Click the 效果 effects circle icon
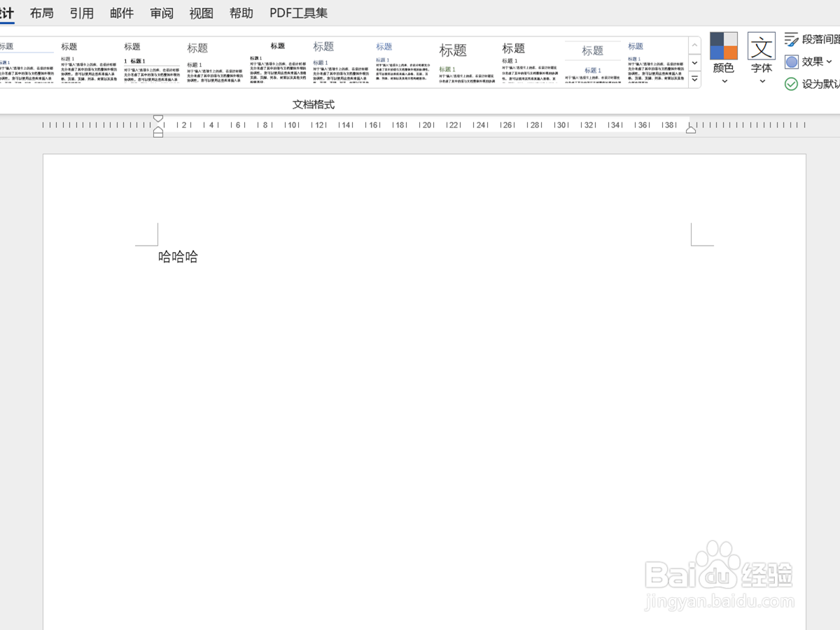The image size is (840, 630). tap(792, 62)
